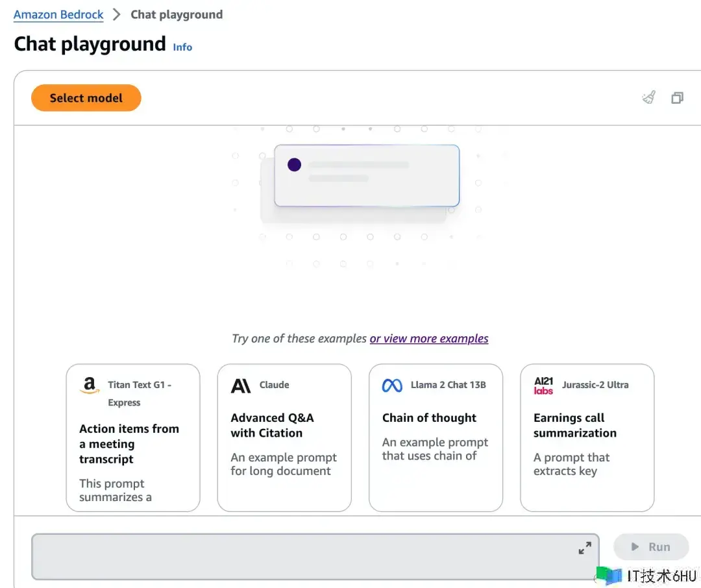Image resolution: width=701 pixels, height=588 pixels.
Task: Click the AI21 labs logo
Action: [x=543, y=386]
